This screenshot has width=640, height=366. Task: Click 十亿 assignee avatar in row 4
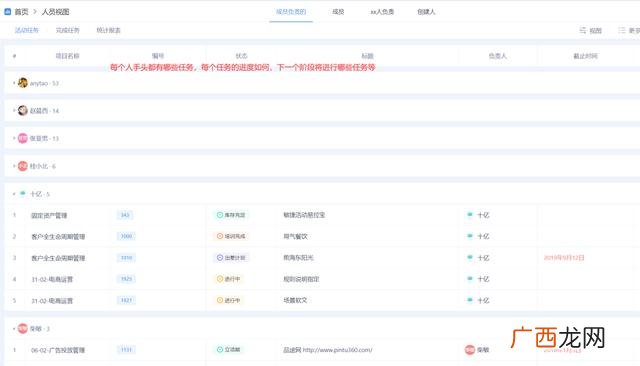point(470,278)
